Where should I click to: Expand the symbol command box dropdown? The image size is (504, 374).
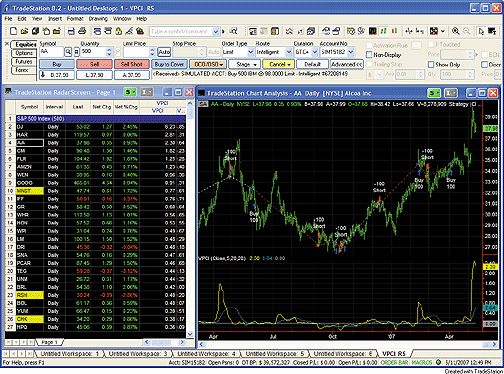[216, 32]
